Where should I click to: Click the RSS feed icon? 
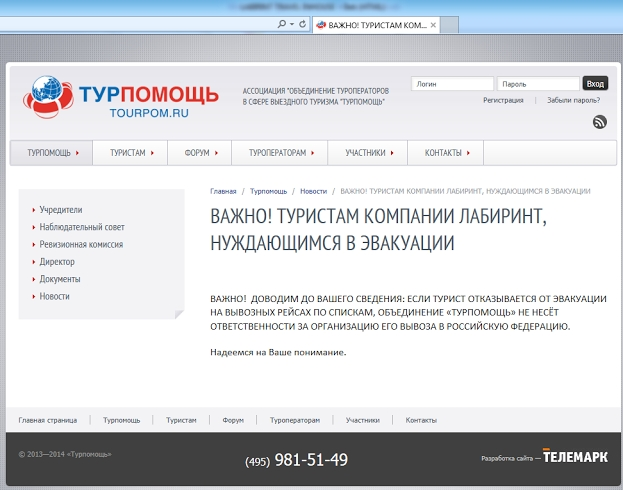tap(600, 122)
